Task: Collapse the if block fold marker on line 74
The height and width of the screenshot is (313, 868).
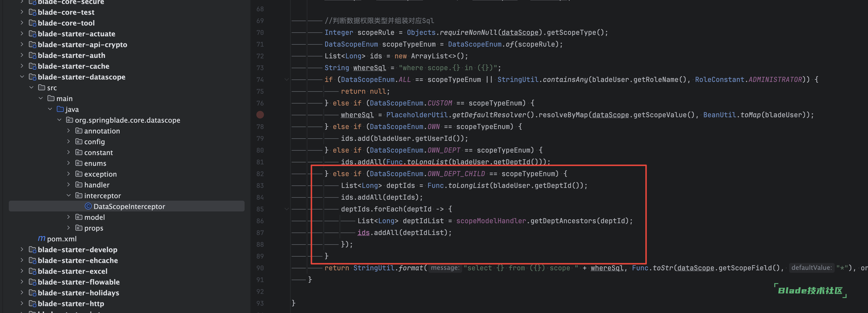Action: click(287, 79)
